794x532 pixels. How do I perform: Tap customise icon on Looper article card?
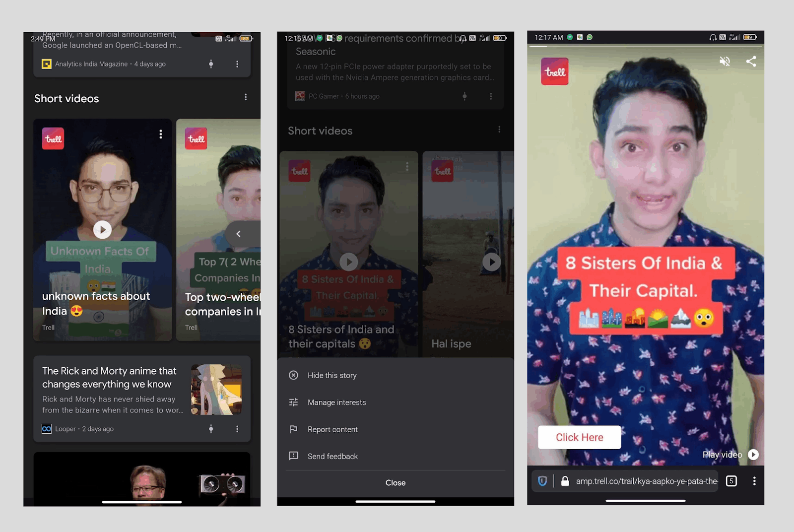pos(211,429)
